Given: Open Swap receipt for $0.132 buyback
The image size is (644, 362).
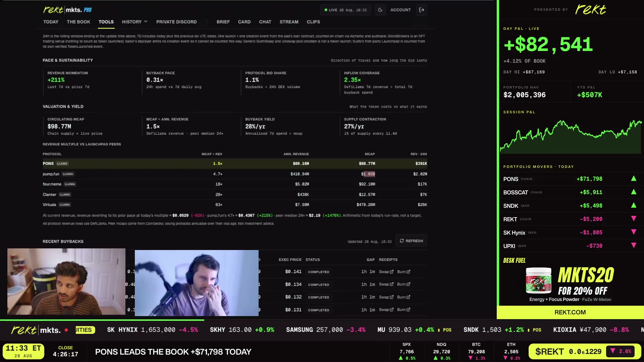Looking at the screenshot, I should pyautogui.click(x=386, y=297).
